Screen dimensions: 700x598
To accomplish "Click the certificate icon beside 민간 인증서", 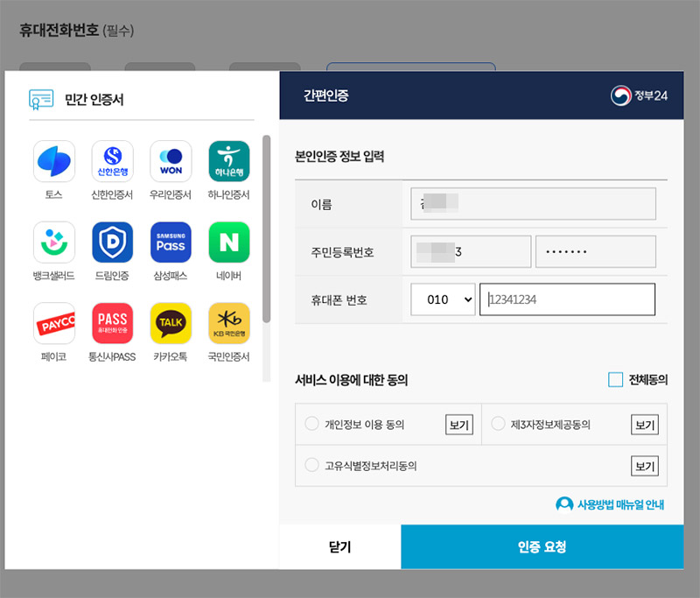I will [41, 100].
